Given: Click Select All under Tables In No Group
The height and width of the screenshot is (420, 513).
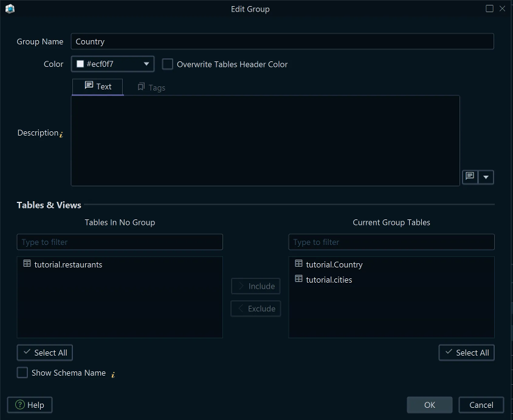Looking at the screenshot, I should pos(44,353).
